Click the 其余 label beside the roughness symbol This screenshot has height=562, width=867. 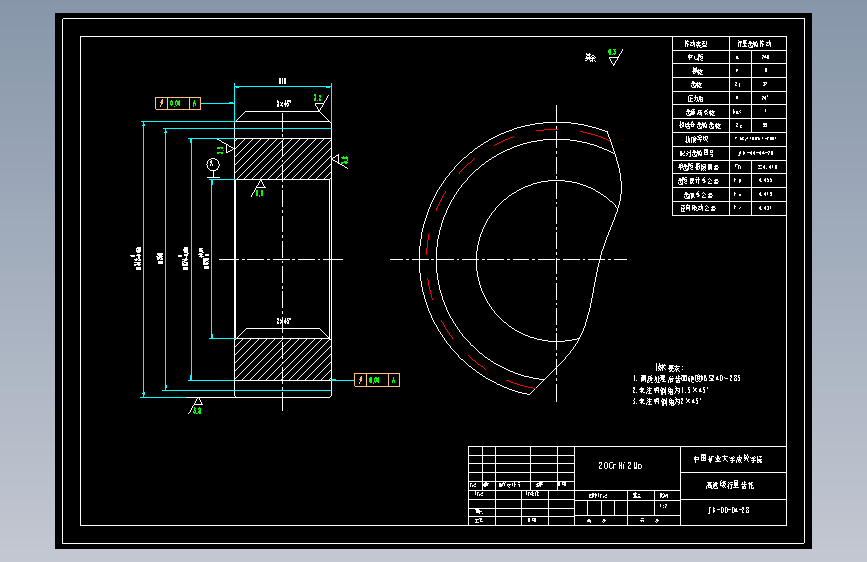tap(591, 58)
